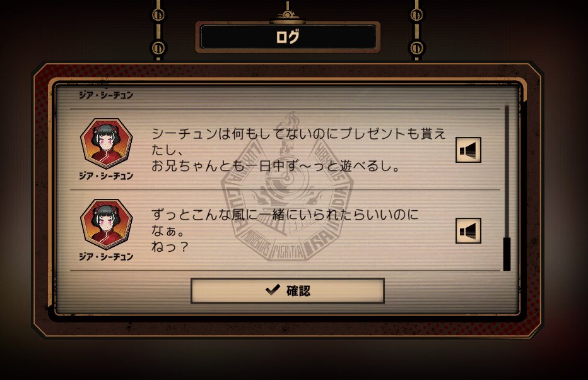Play voice for the プレゼントも貰えたし line

click(468, 150)
